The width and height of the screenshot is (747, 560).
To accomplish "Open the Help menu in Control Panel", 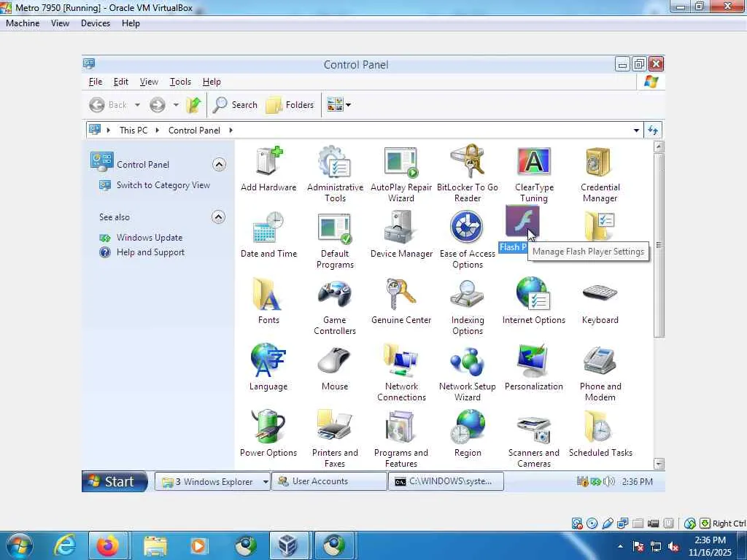I will [212, 82].
